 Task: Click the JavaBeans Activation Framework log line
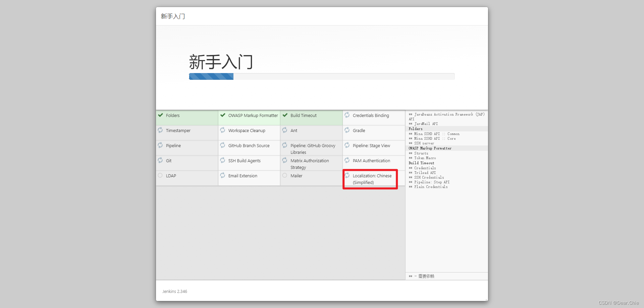(446, 117)
